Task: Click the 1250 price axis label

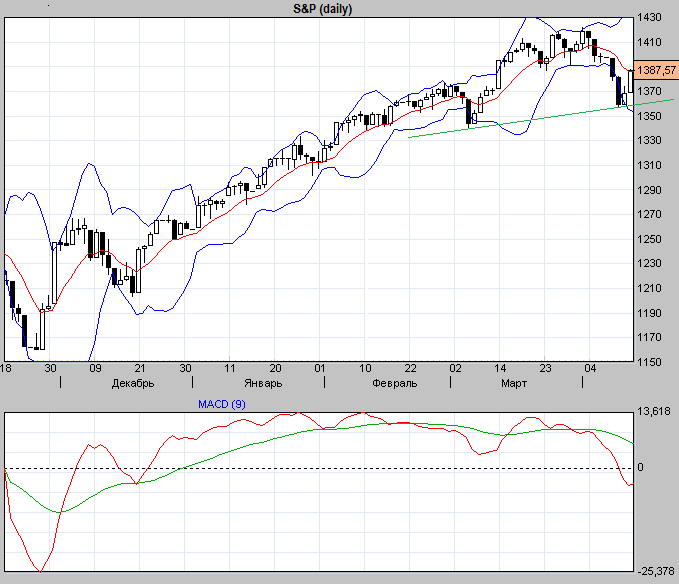Action: coord(649,239)
